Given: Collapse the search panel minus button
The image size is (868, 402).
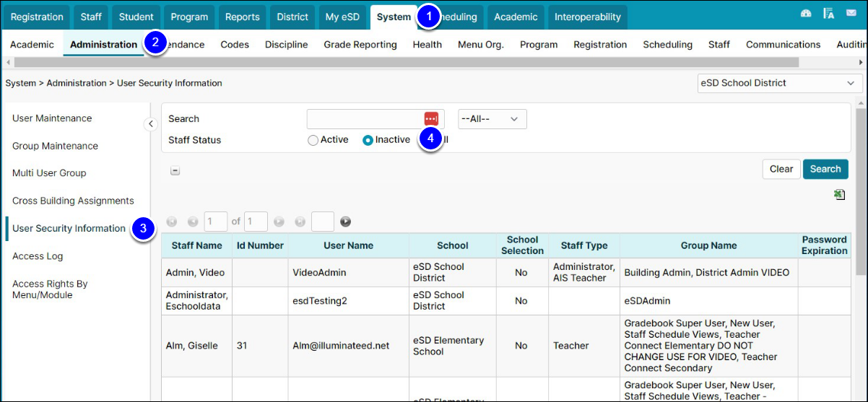Looking at the screenshot, I should point(175,171).
